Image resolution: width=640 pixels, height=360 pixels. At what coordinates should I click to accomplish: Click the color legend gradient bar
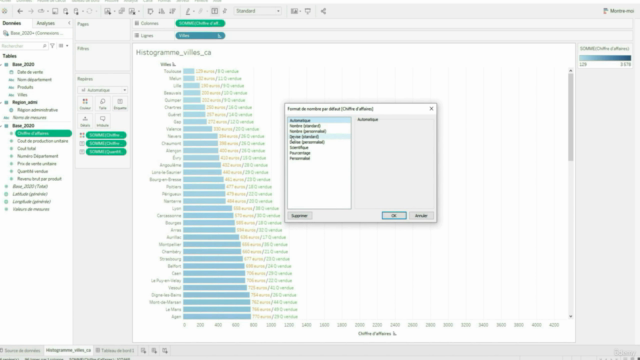click(x=605, y=58)
